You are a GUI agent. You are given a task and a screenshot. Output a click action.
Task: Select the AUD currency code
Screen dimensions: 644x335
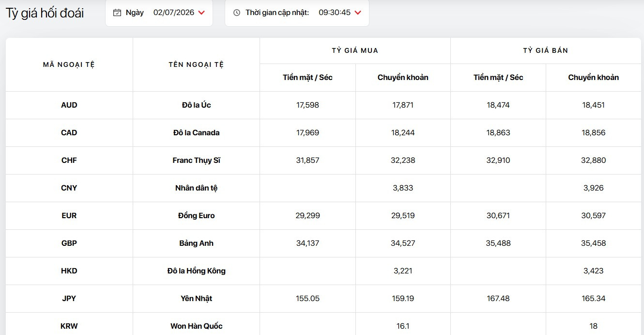click(x=69, y=105)
